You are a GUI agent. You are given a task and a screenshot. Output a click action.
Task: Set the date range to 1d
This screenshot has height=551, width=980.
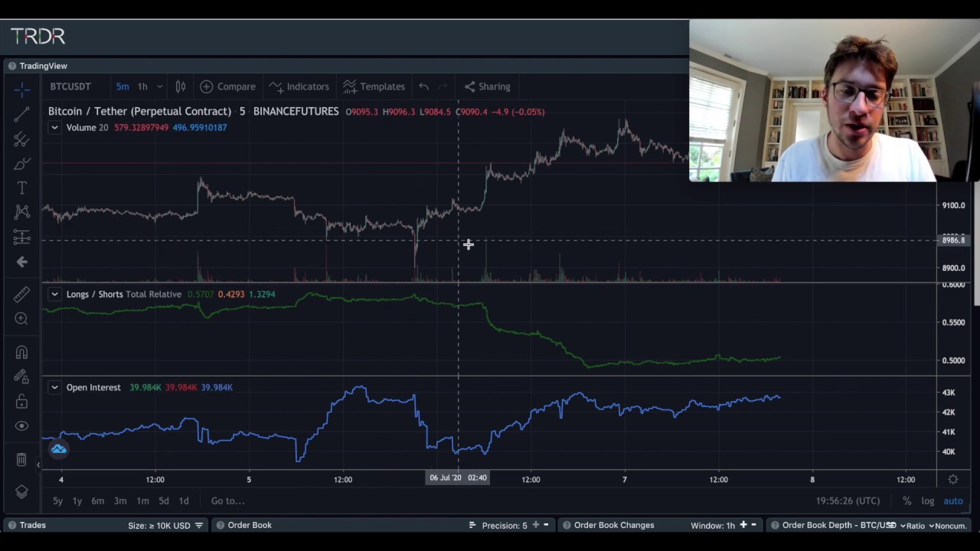click(184, 500)
